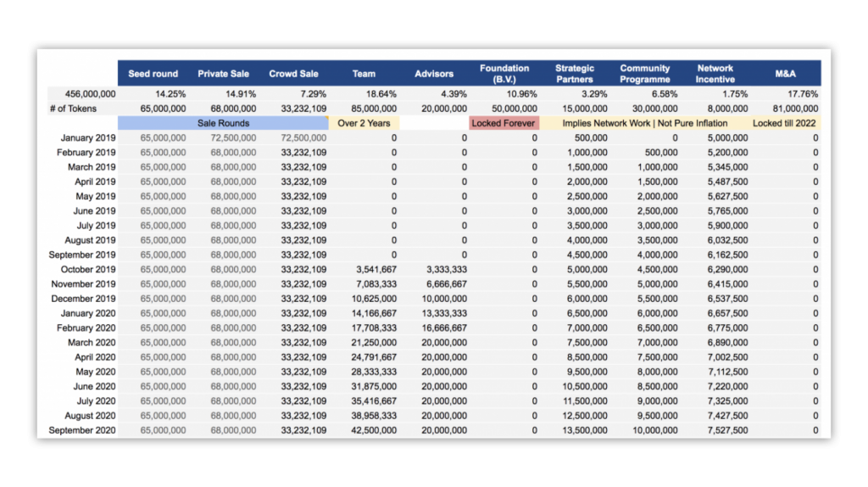Click the 85,000,000 team token count
The image size is (868, 487).
[374, 109]
